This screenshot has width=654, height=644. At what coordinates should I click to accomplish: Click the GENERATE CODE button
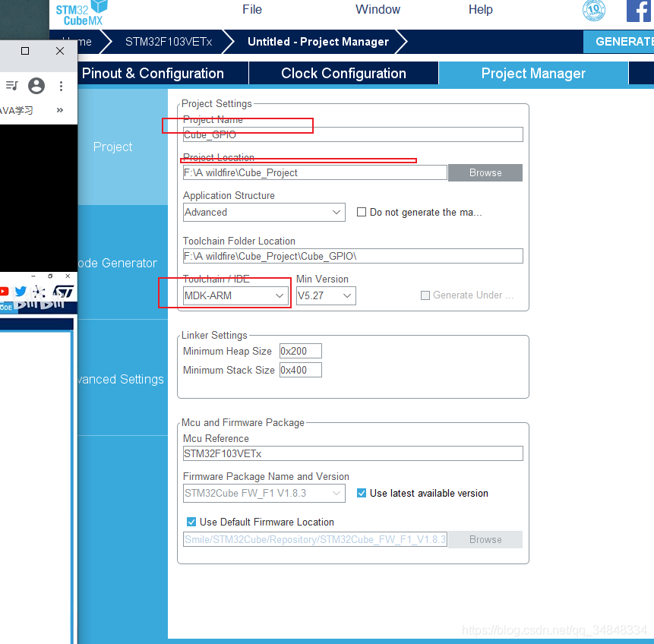pos(618,42)
